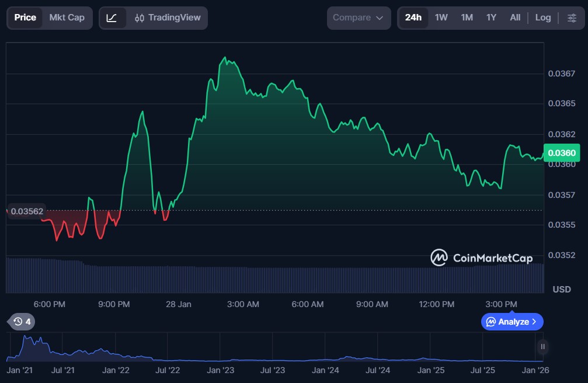Expand the Compare dropdown
This screenshot has width=588, height=383.
click(358, 18)
